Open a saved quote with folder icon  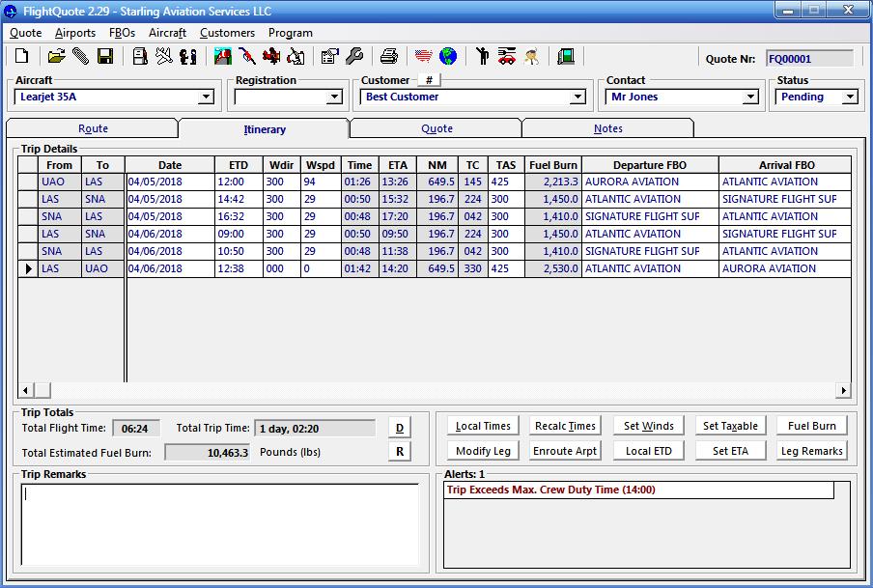coord(57,57)
